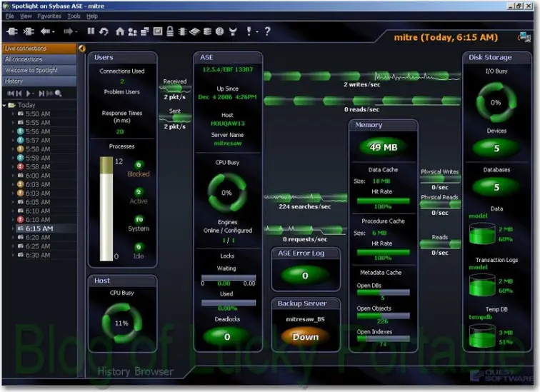Open the chip-shaped toolbar icon
This screenshot has height=392, width=540.
182,31
